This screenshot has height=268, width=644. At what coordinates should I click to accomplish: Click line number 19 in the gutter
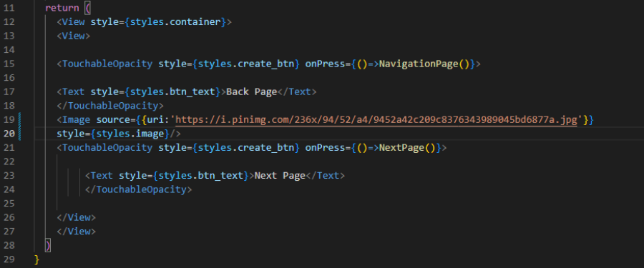click(x=9, y=120)
